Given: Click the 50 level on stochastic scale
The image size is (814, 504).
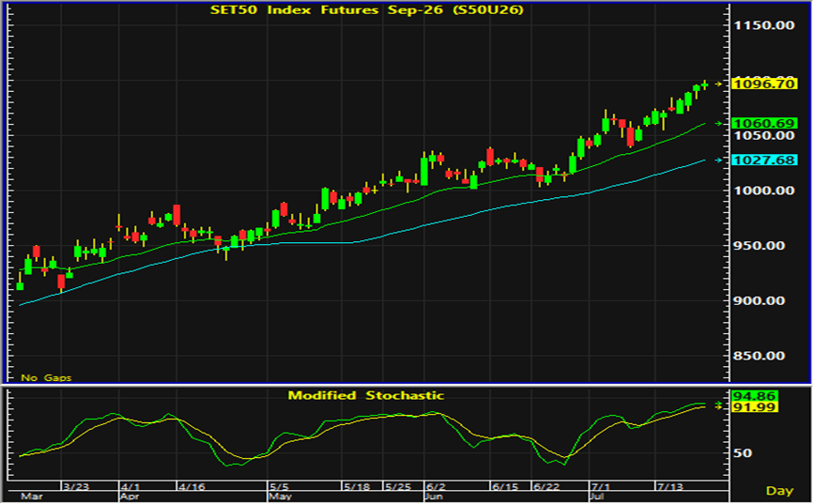Looking at the screenshot, I should point(743,453).
